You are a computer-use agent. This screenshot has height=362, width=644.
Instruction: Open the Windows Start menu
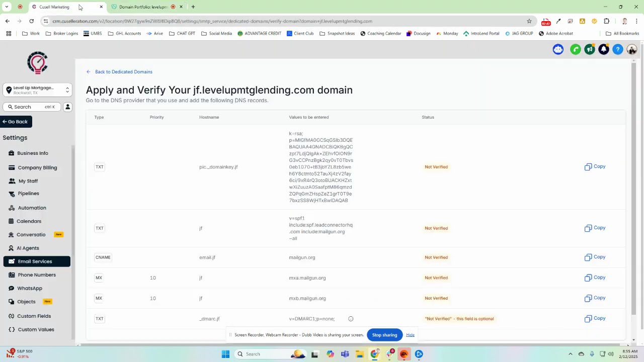tap(225, 354)
